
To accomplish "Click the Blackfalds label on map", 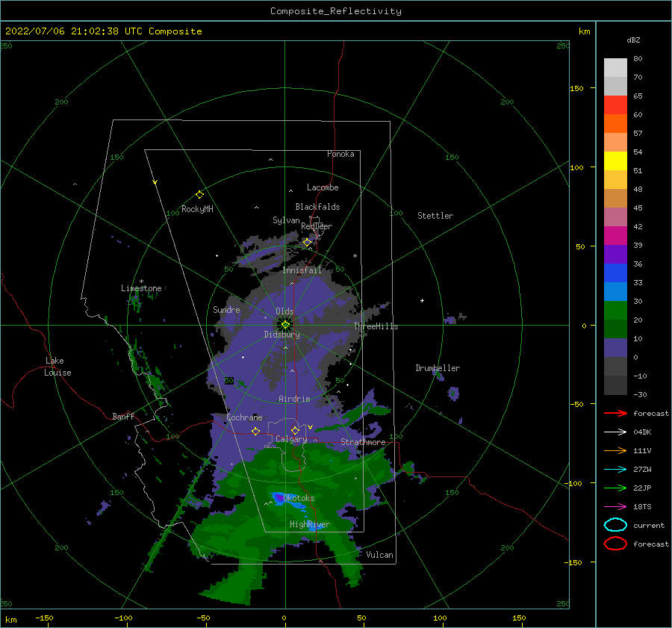I will coord(317,207).
